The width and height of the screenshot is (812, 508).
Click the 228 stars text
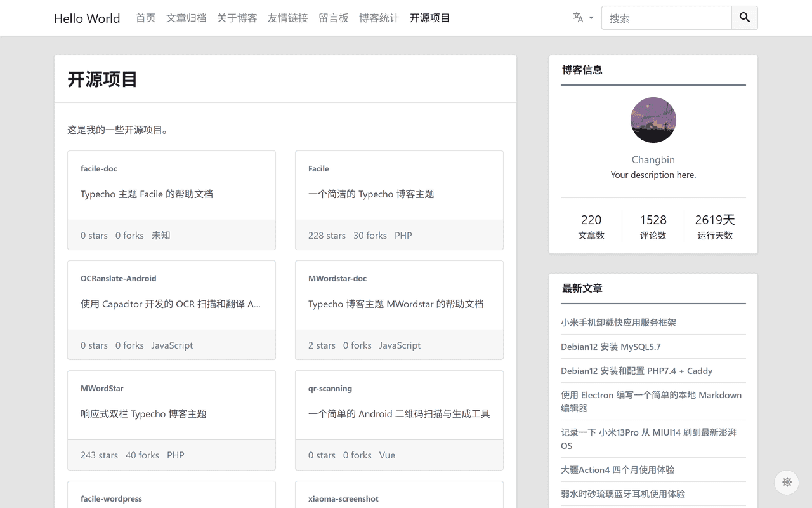pyautogui.click(x=327, y=235)
